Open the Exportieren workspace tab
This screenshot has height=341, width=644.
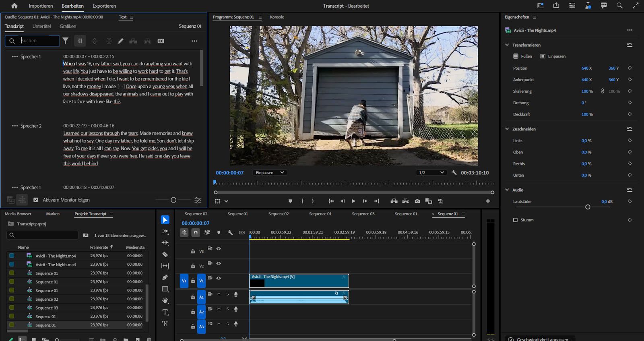[x=104, y=6]
